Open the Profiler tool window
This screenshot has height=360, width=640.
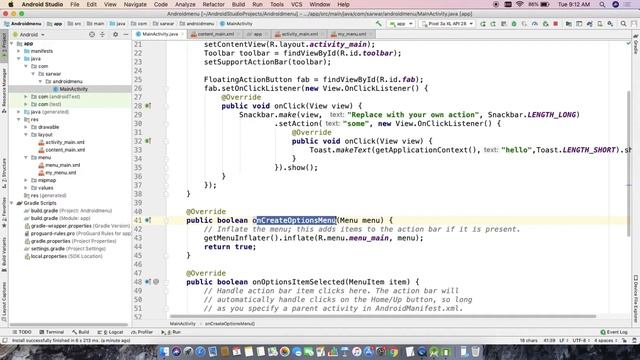(x=142, y=332)
